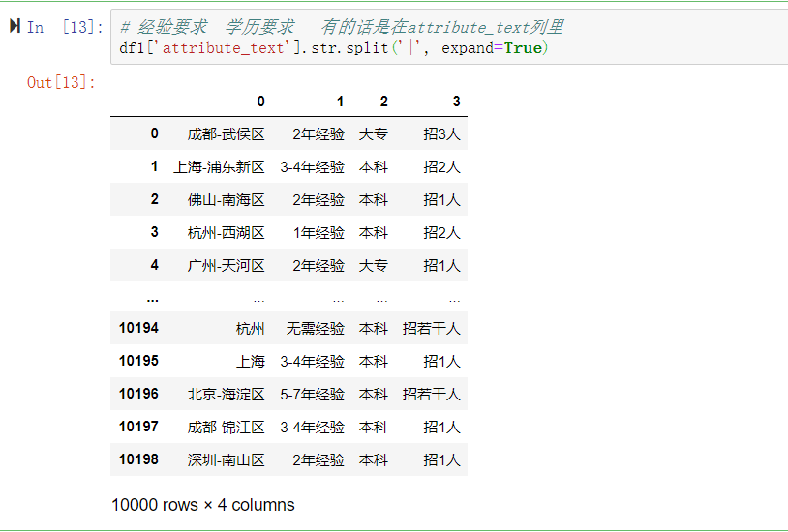
Task: Click column header 1
Action: 340,102
